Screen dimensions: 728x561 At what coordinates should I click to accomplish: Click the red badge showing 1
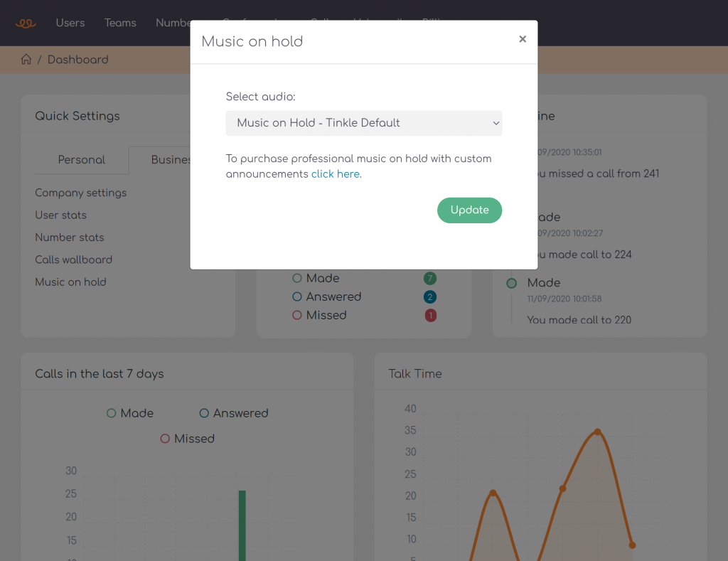[430, 315]
